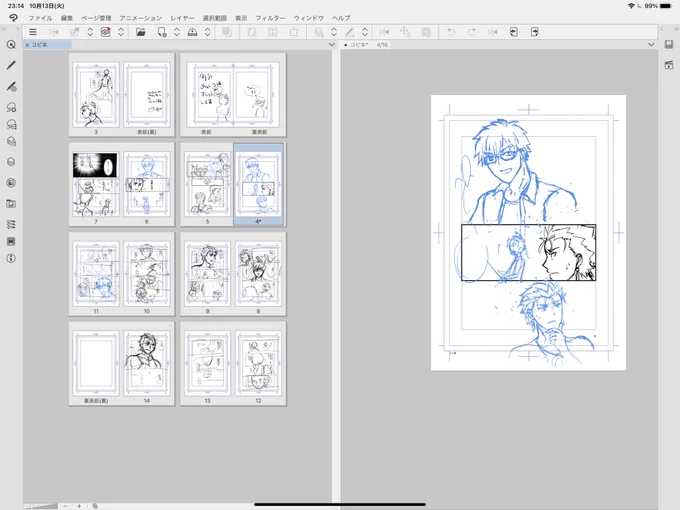Screen dimensions: 680x510
Task: Open the information icon in left sidebar
Action: 11,258
